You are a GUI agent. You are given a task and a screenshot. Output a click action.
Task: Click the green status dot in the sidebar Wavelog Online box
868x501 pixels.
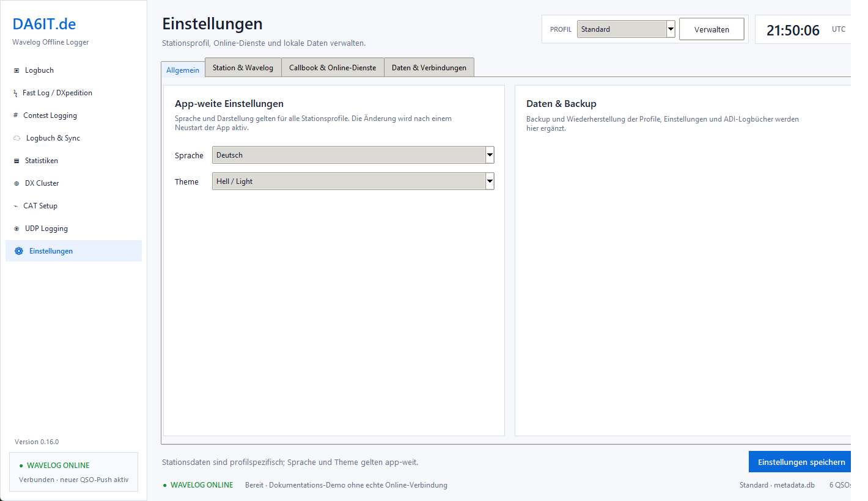[x=21, y=466]
